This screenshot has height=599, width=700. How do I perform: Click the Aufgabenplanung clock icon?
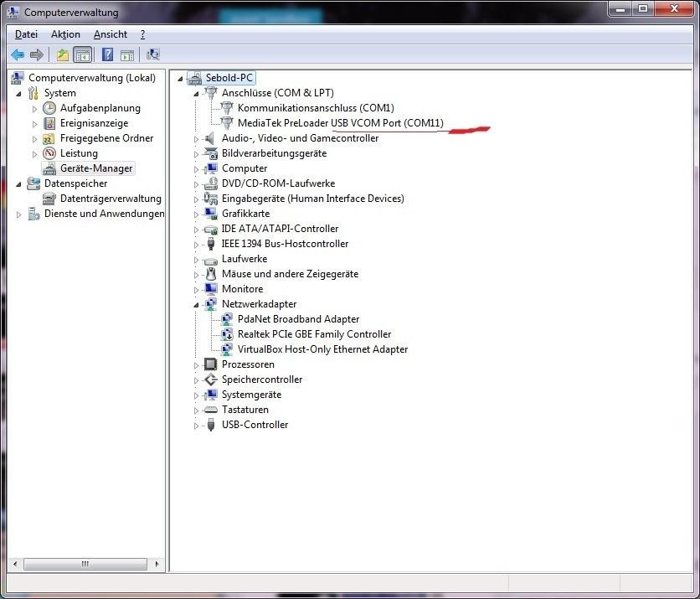(x=49, y=108)
